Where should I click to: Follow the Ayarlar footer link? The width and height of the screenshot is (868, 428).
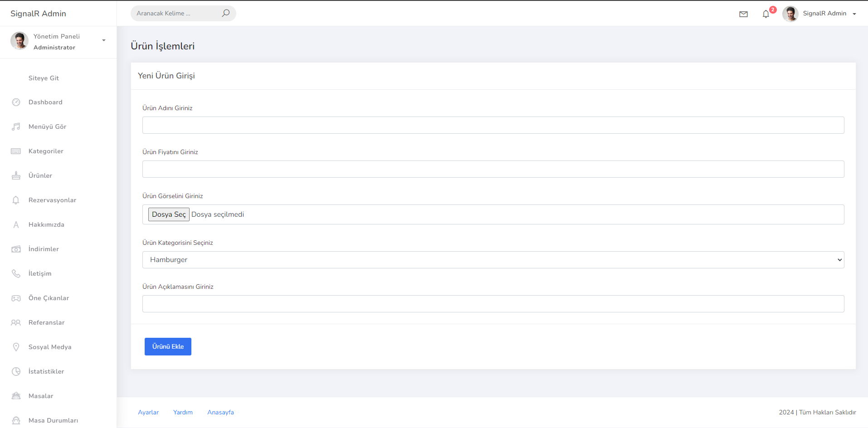148,412
